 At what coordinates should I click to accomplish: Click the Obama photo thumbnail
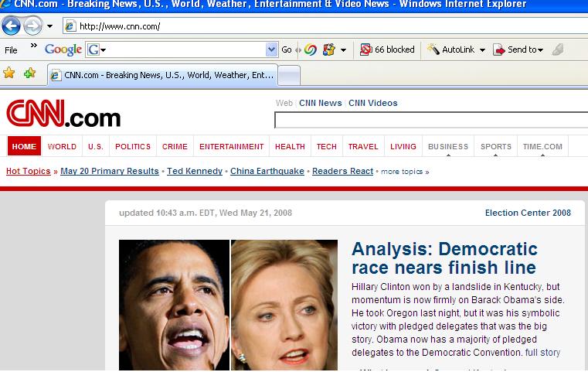coord(174,305)
